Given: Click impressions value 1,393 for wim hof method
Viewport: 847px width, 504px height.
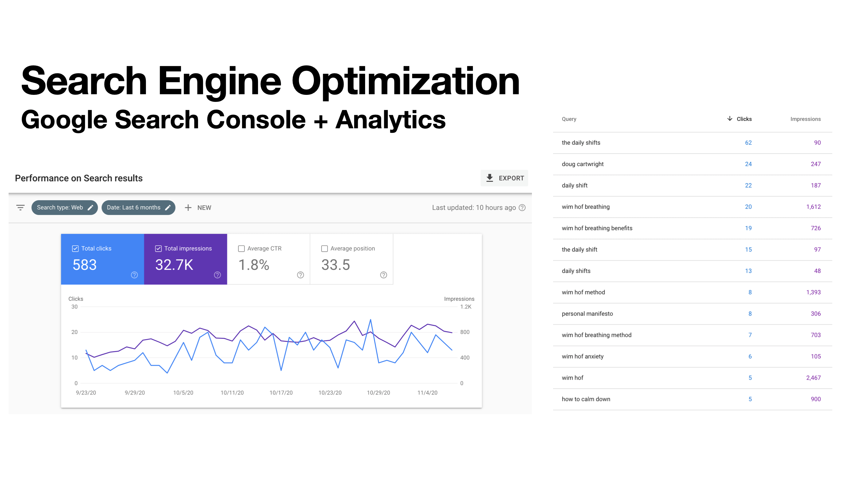Looking at the screenshot, I should point(813,293).
